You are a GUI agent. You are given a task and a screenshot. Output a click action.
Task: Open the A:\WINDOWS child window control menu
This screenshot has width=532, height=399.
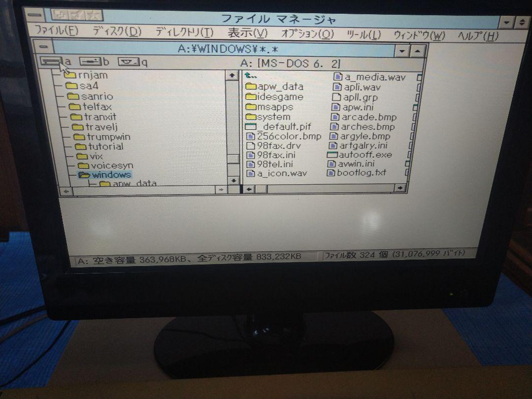coord(43,46)
